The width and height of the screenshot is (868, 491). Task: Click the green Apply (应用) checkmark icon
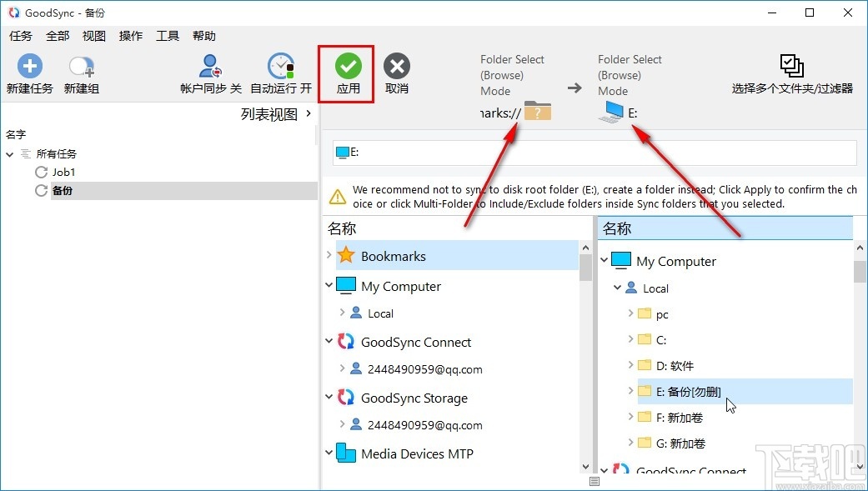pyautogui.click(x=348, y=66)
